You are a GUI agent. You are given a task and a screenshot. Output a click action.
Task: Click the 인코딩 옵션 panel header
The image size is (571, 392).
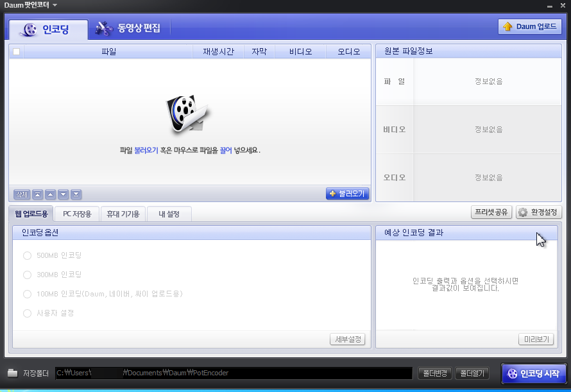(192, 232)
